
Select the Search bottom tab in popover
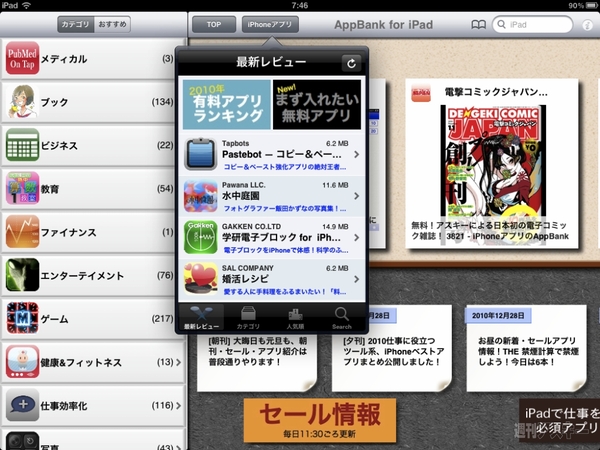tap(342, 318)
